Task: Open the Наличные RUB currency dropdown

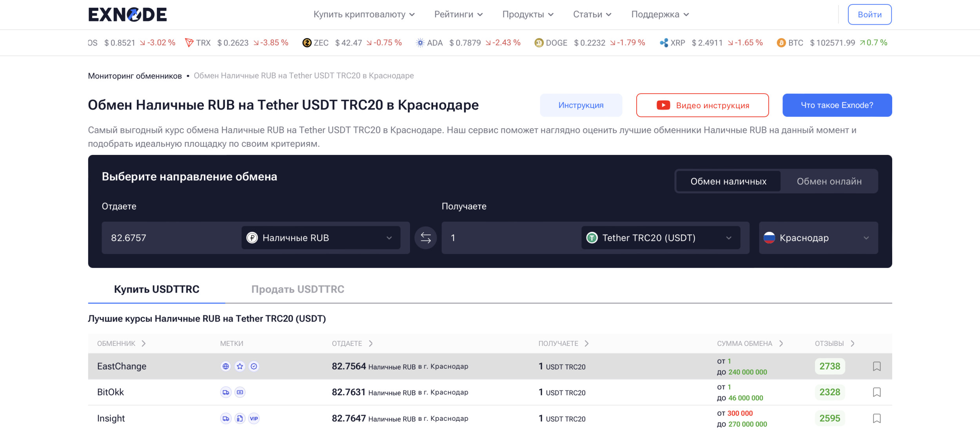Action: (x=321, y=238)
